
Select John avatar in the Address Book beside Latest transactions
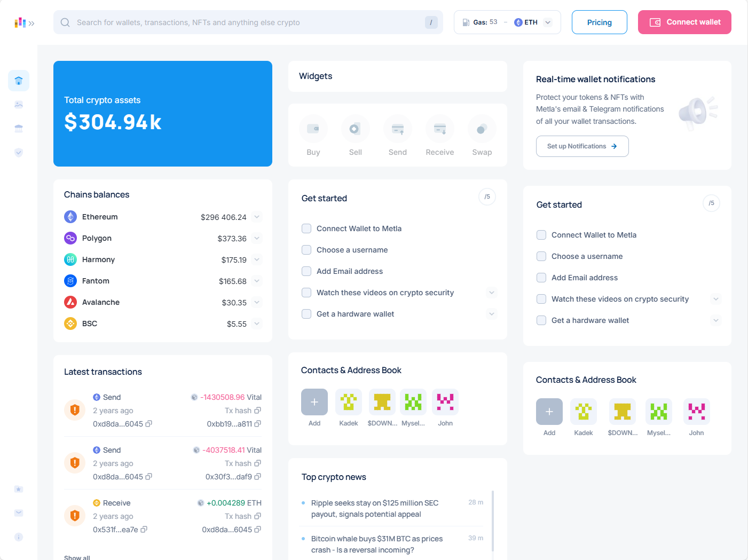click(x=445, y=402)
